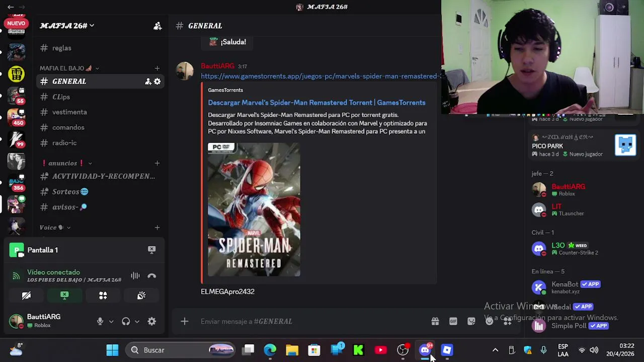Open LIT member playing TLauncher
Image resolution: width=644 pixels, height=362 pixels.
[x=584, y=210]
